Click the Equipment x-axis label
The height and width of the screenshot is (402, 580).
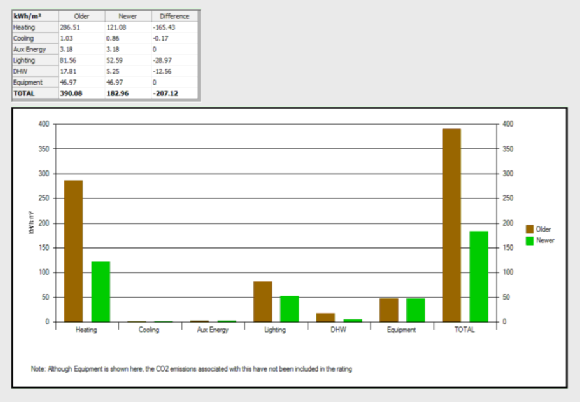[x=401, y=330]
